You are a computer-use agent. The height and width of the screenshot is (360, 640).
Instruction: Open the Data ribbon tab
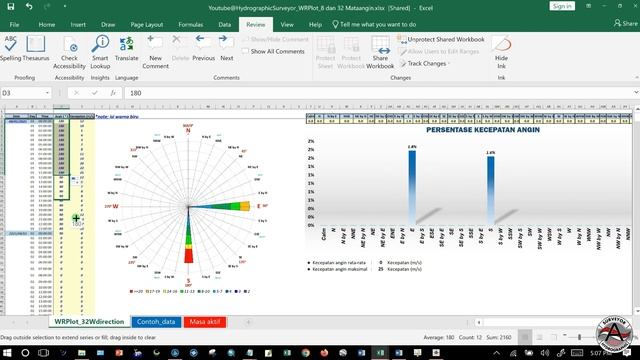pos(224,24)
